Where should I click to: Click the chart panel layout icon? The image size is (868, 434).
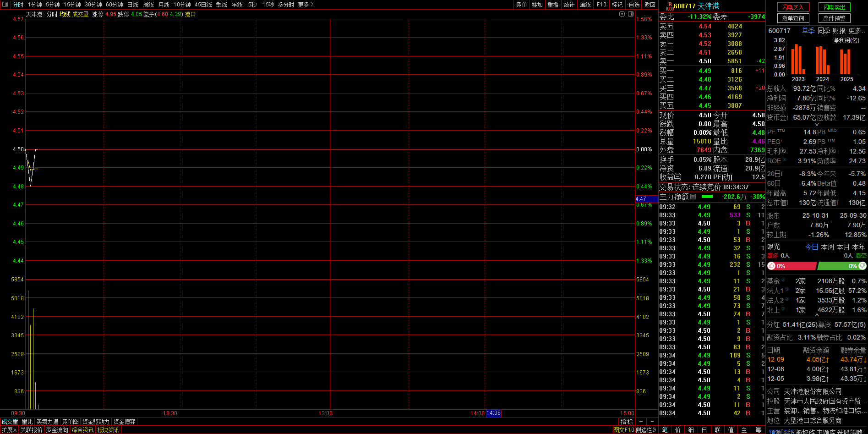click(x=631, y=14)
